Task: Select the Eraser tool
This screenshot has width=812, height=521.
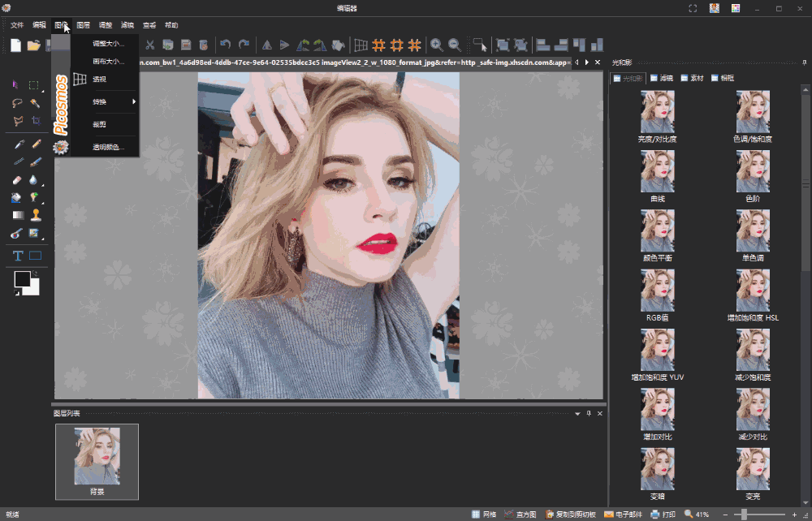Action: coord(17,179)
